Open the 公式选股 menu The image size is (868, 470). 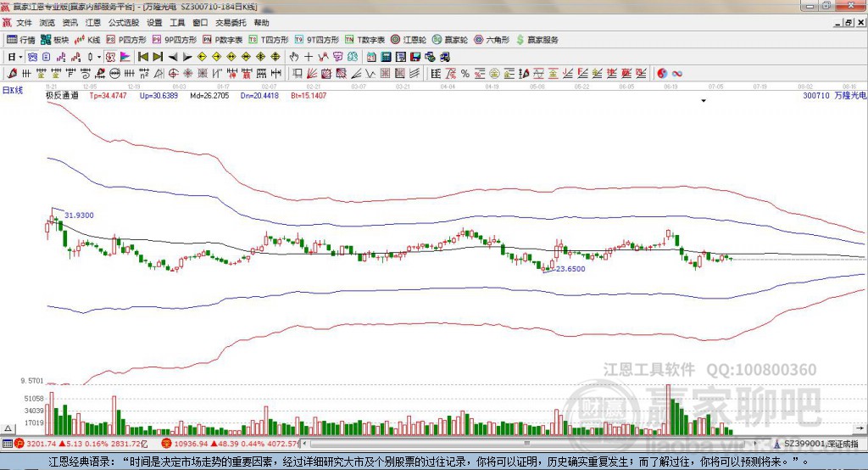pyautogui.click(x=124, y=23)
